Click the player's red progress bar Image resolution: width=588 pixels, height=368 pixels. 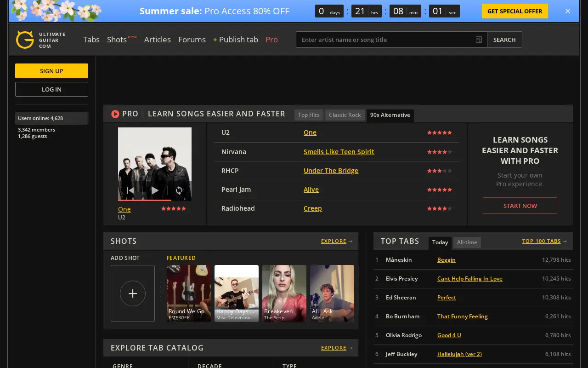[145, 200]
